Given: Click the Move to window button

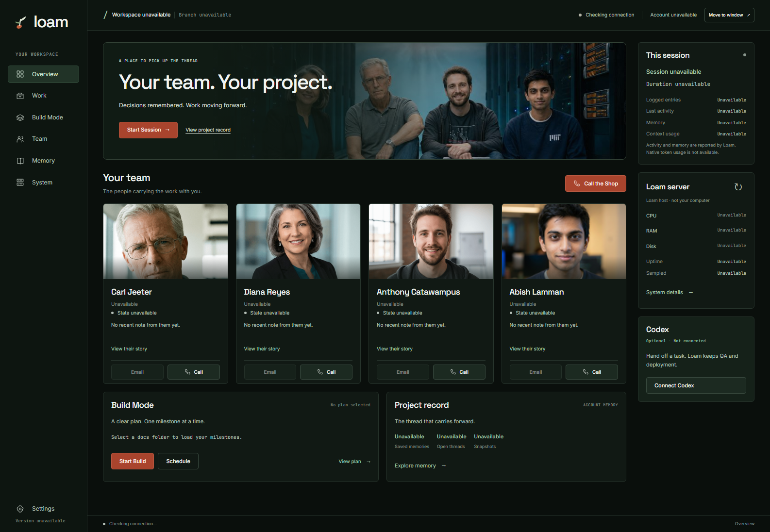Looking at the screenshot, I should coord(729,15).
